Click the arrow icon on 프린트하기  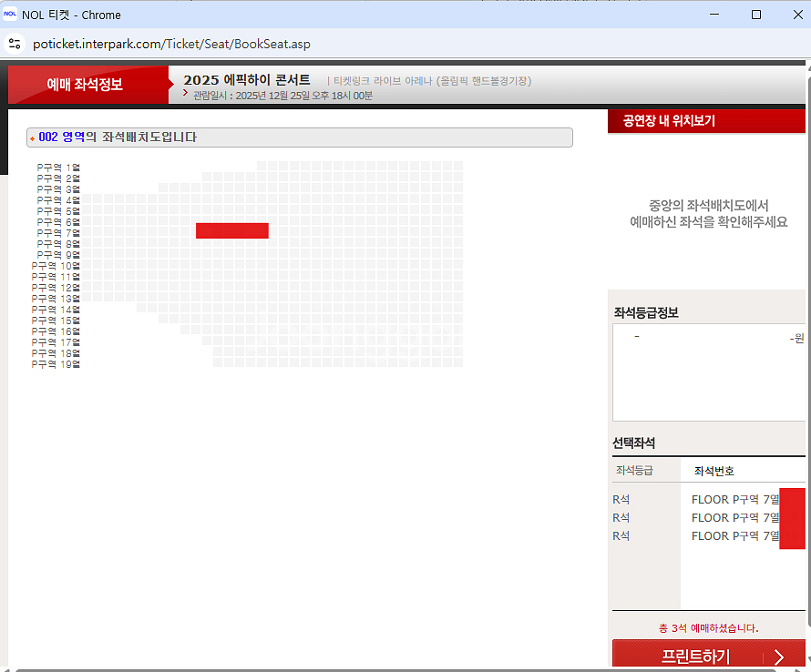(778, 657)
